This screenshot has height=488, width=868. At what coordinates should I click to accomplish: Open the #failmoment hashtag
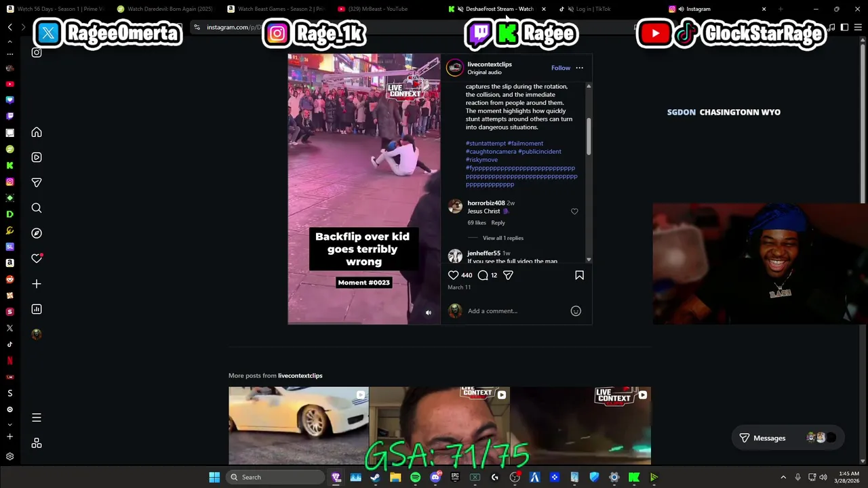526,144
